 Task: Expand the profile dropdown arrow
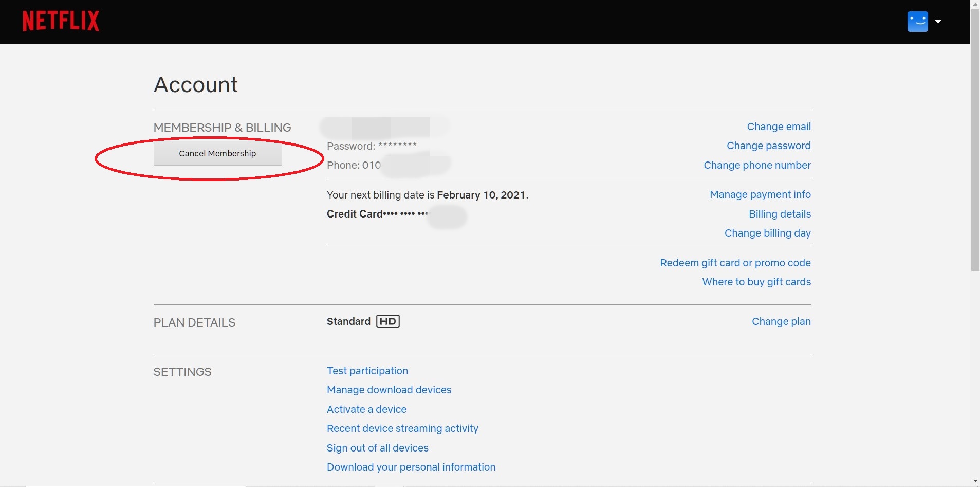coord(938,22)
